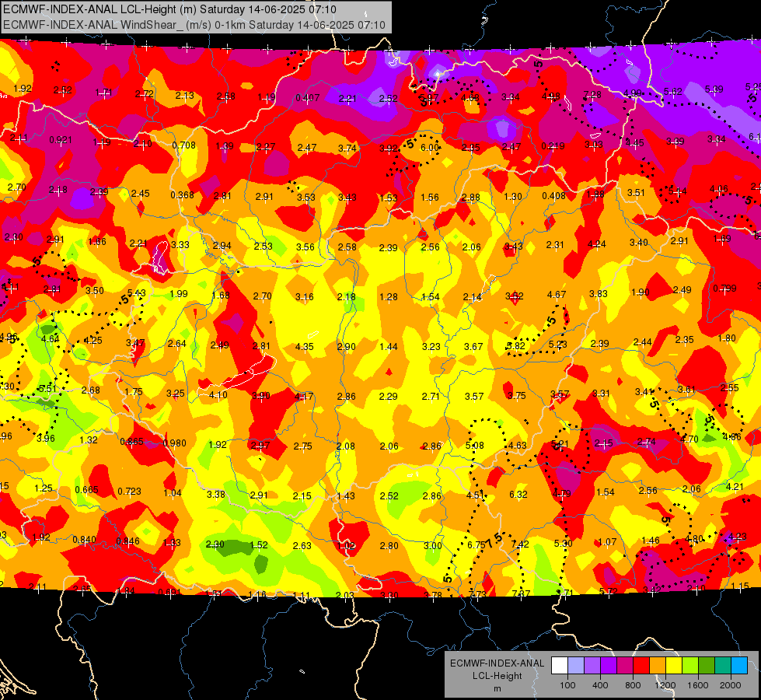Pick the vivid purple legend swatch
This screenshot has height=700, width=761.
pyautogui.click(x=609, y=666)
